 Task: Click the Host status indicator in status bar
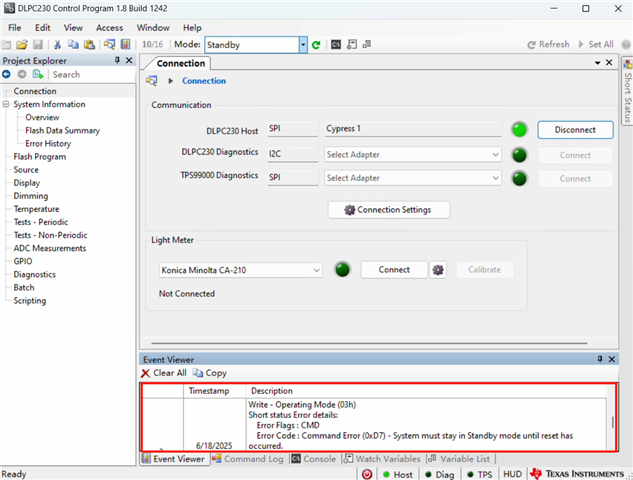(398, 474)
